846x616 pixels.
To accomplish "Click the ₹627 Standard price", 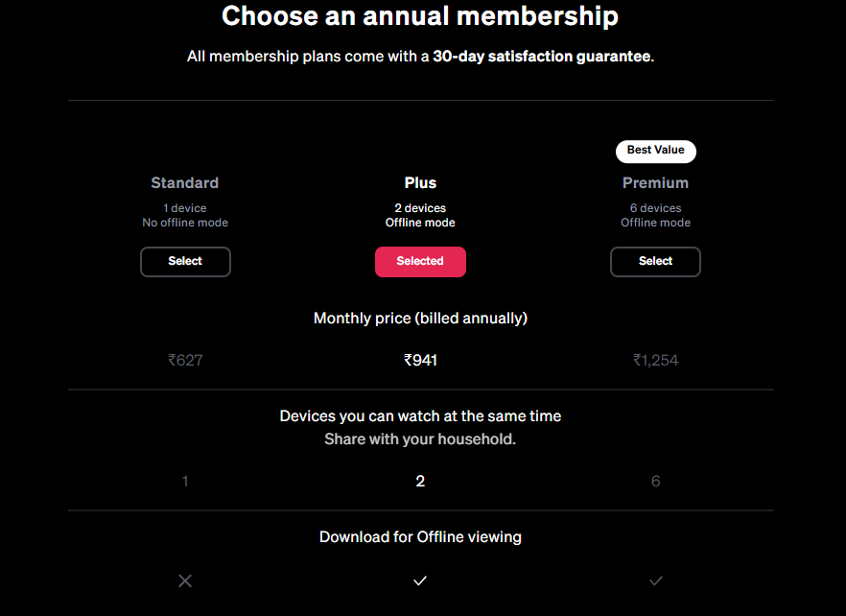I will coord(185,361).
